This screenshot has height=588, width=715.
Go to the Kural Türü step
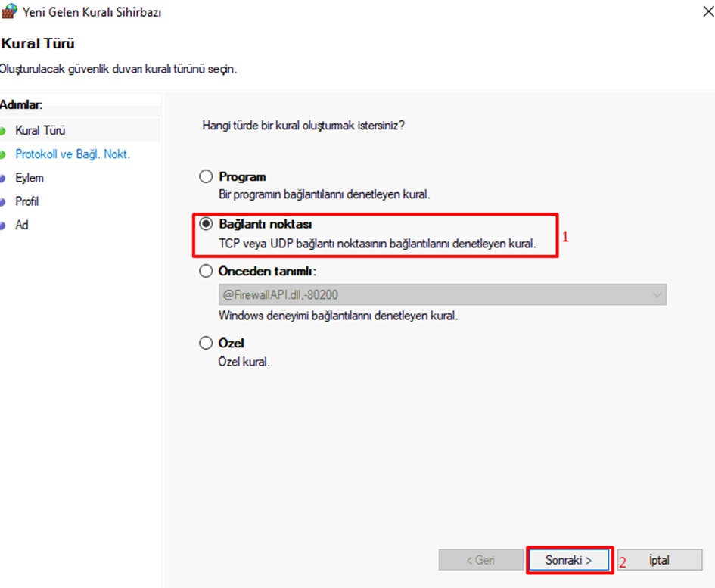pos(40,130)
